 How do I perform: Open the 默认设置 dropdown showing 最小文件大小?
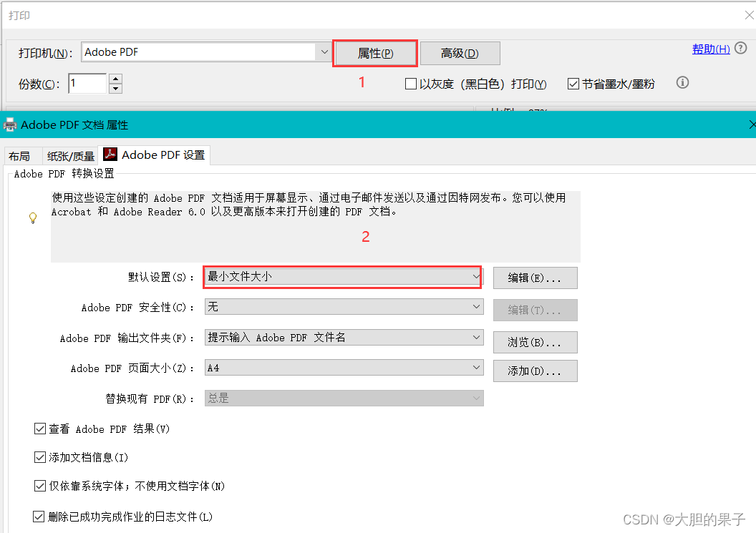[x=343, y=277]
